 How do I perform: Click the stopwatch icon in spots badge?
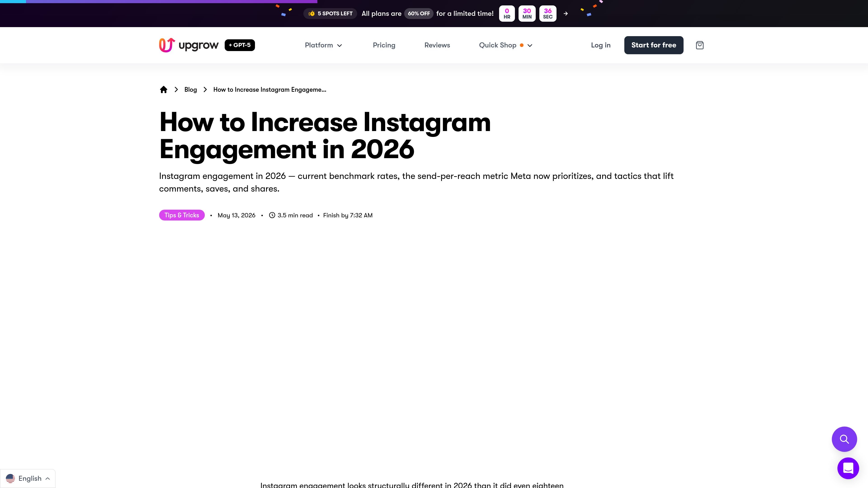coord(312,14)
